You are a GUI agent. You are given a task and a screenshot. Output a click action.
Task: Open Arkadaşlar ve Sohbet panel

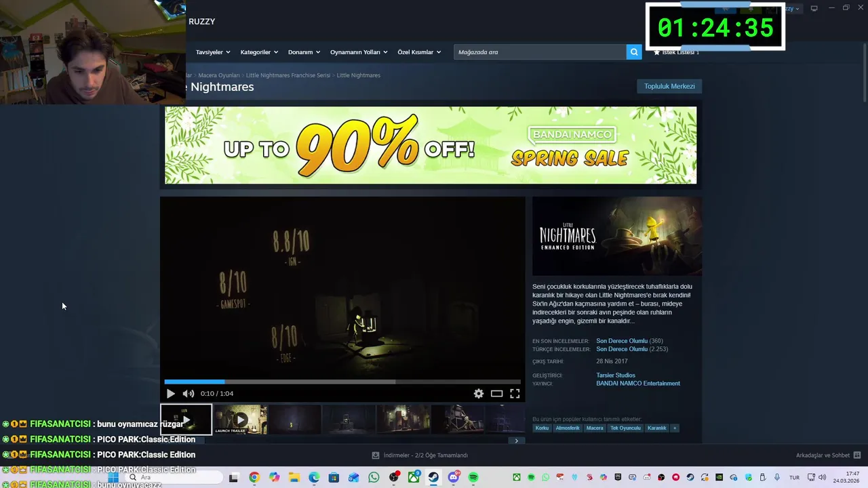828,455
